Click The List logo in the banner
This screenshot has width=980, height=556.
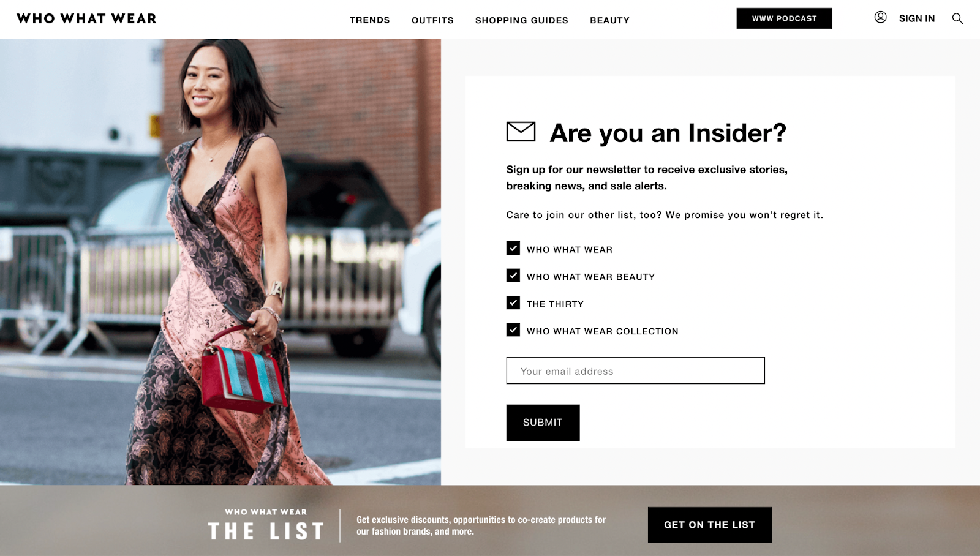[x=266, y=525]
